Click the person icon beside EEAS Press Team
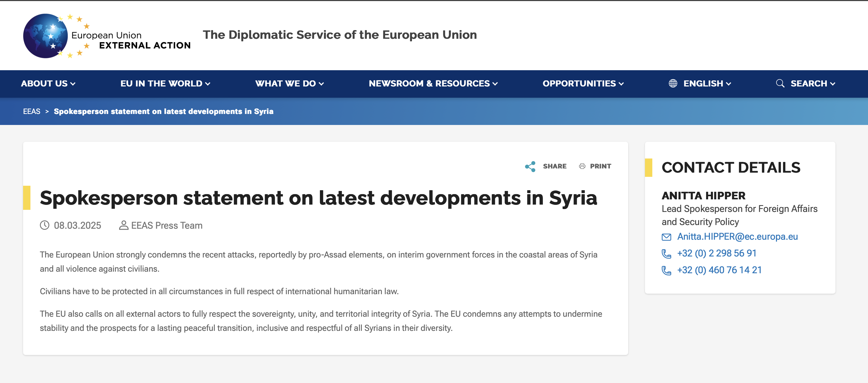 pyautogui.click(x=124, y=225)
